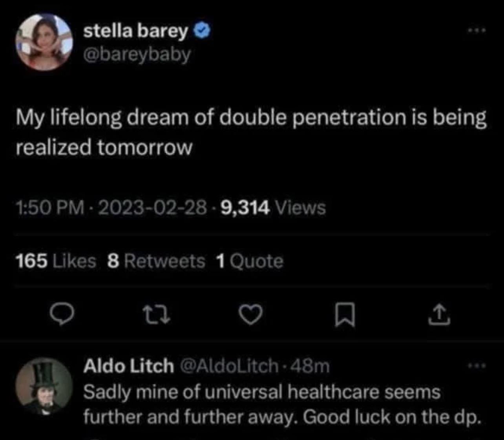Open the universal healthcare reply text
Image resolution: width=504 pixels, height=440 pixels.
click(262, 404)
